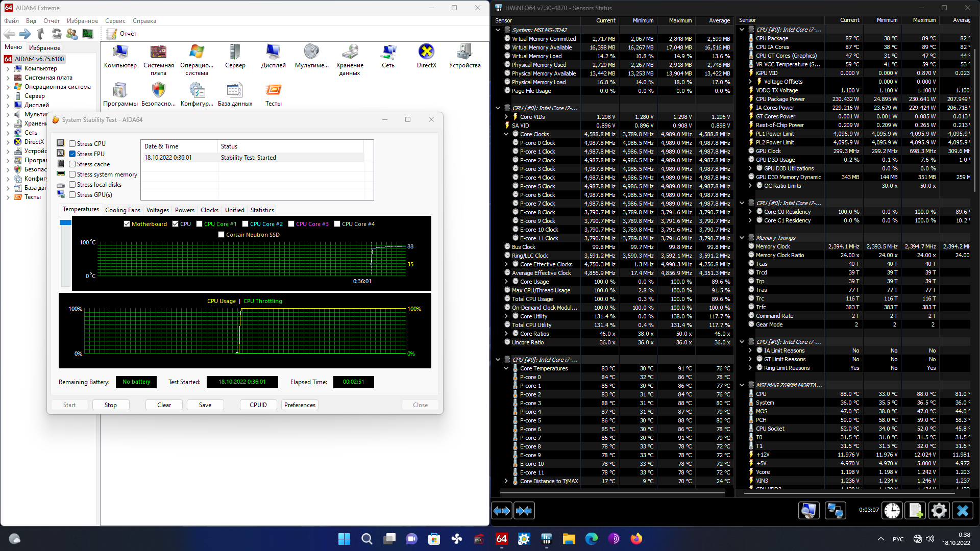Expand the Системная плата tree node
Image resolution: width=980 pixels, height=551 pixels.
8,78
